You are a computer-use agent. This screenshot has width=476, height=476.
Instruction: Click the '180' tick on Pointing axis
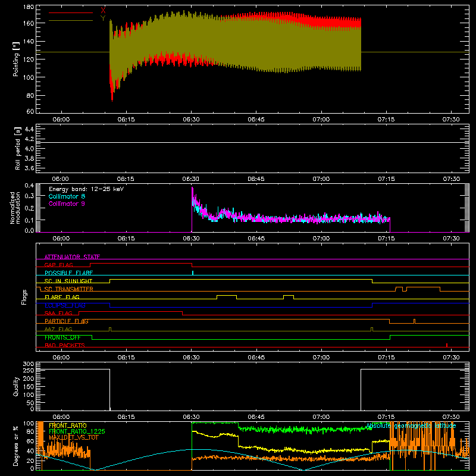click(x=29, y=7)
